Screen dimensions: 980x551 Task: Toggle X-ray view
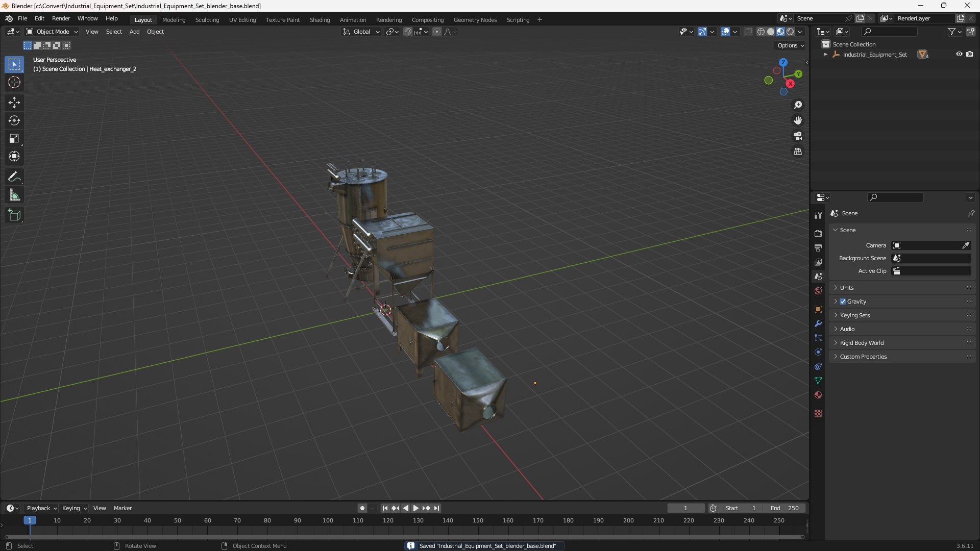click(x=748, y=32)
